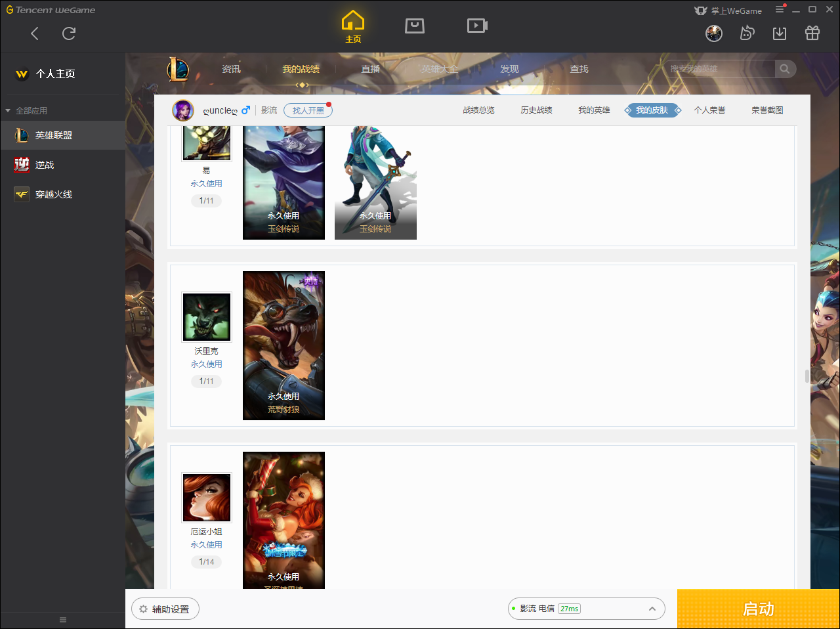
Task: Click the 找人开黑 button
Action: [x=308, y=110]
